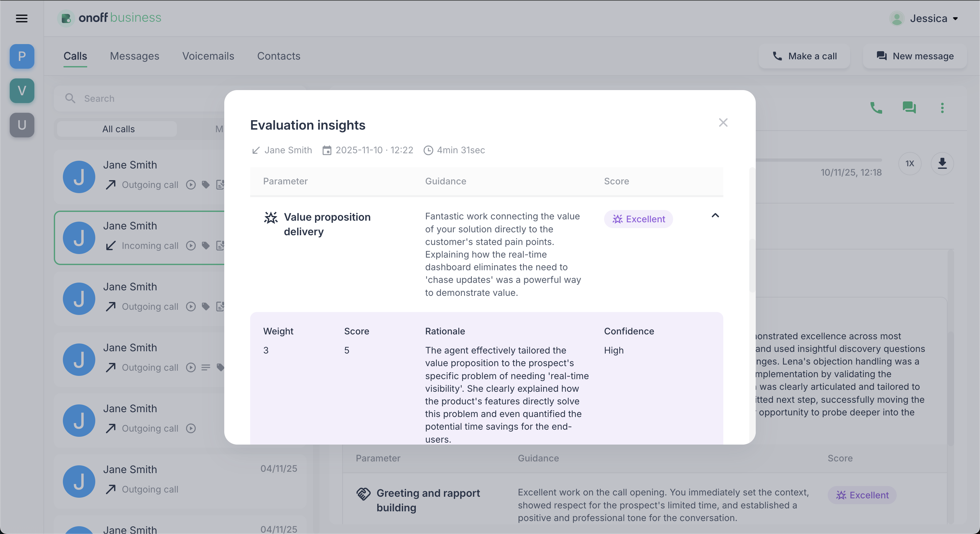Screen dimensions: 980x534
Task: Click tag icon on third Jane Smith call
Action: 206,307
